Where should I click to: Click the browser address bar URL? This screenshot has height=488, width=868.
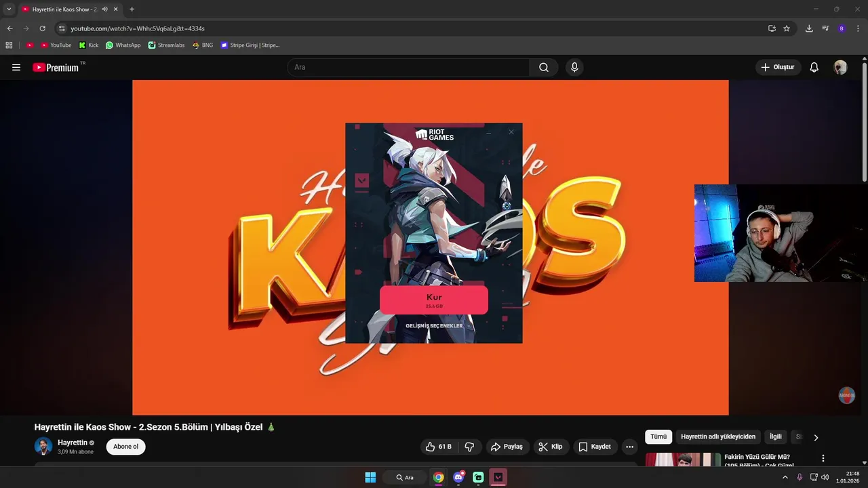[x=138, y=28]
